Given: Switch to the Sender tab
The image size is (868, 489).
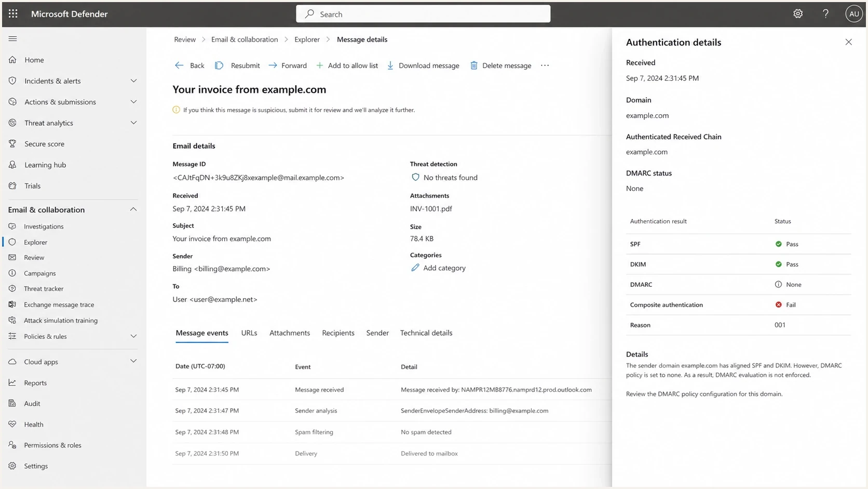Looking at the screenshot, I should tap(377, 333).
